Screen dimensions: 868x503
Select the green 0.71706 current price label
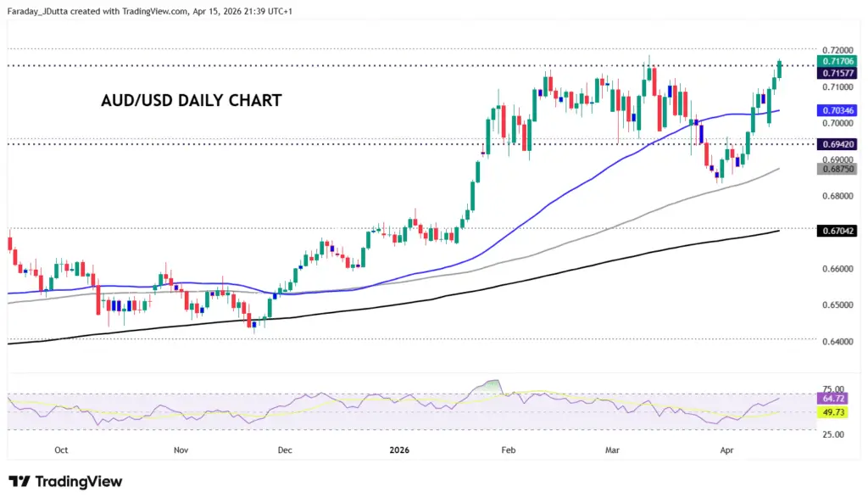(836, 61)
